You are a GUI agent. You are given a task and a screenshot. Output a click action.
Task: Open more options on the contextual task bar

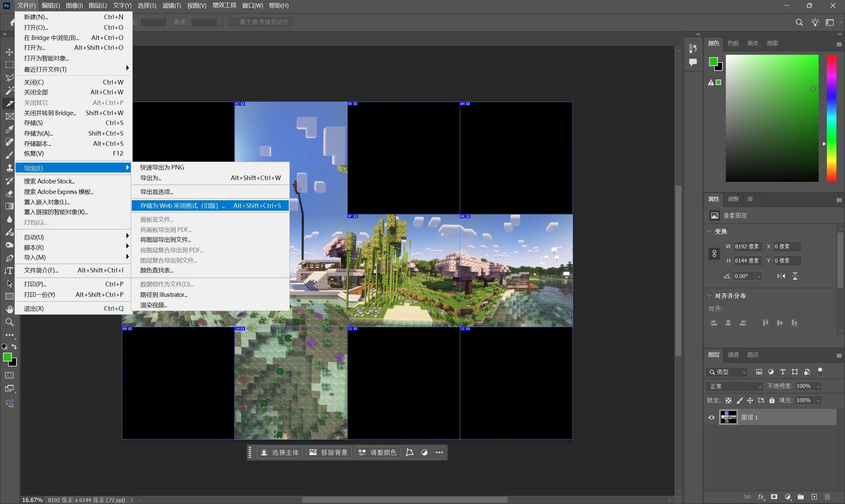pyautogui.click(x=439, y=453)
